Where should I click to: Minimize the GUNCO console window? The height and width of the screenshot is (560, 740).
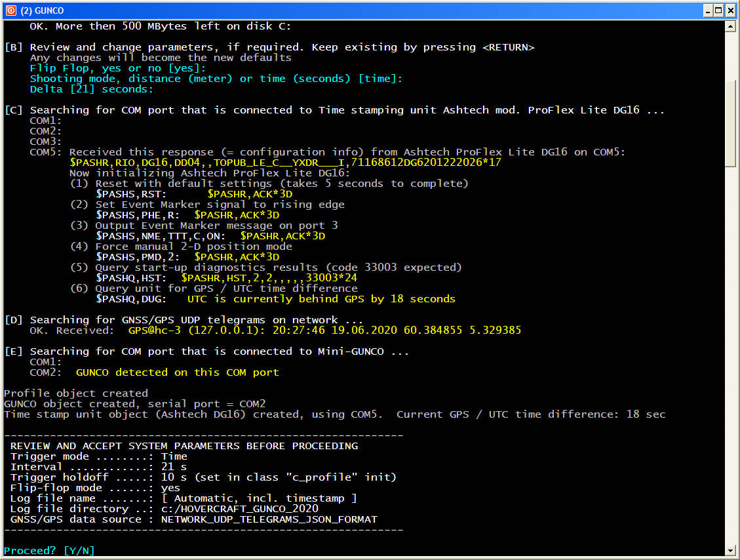(x=708, y=10)
